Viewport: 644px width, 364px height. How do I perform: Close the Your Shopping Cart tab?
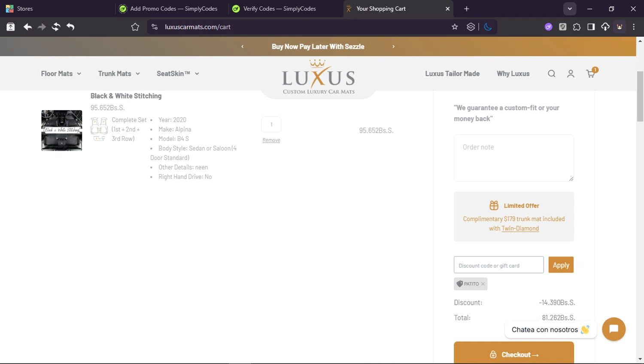[x=448, y=9]
